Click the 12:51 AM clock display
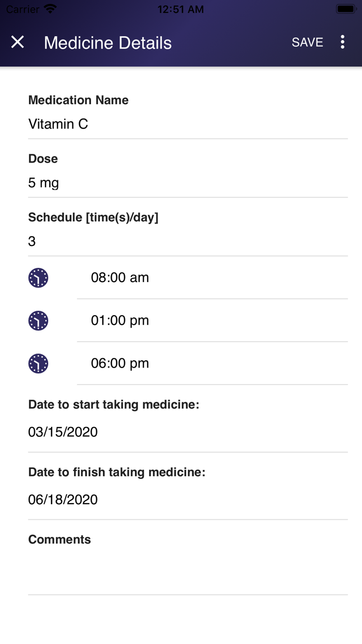Image resolution: width=362 pixels, height=644 pixels. coord(181,8)
